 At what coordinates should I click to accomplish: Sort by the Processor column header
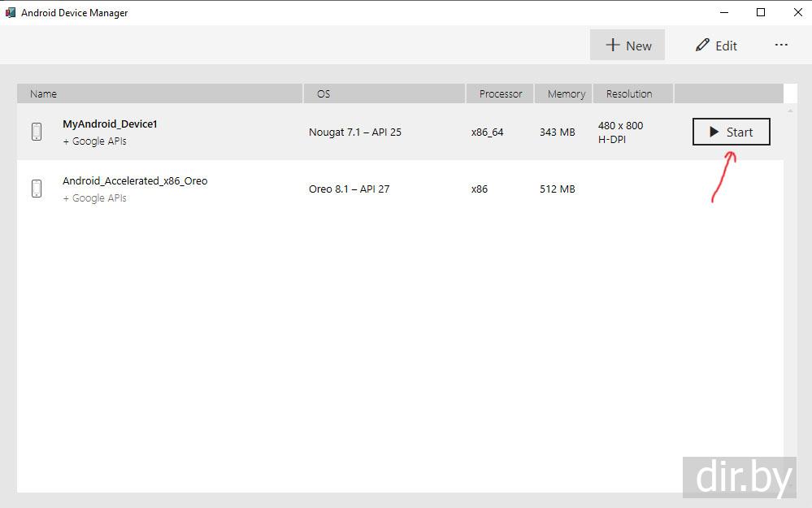point(500,93)
